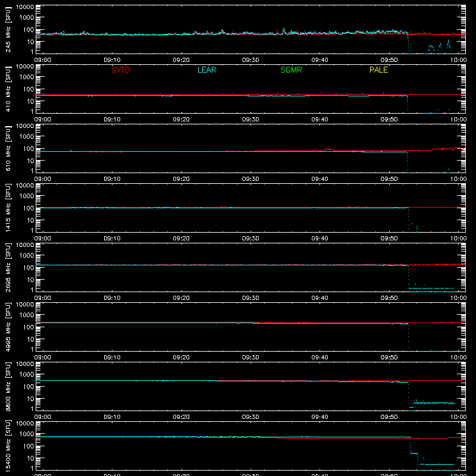Click 09:40 tick label below 610 MHz panel

point(320,179)
